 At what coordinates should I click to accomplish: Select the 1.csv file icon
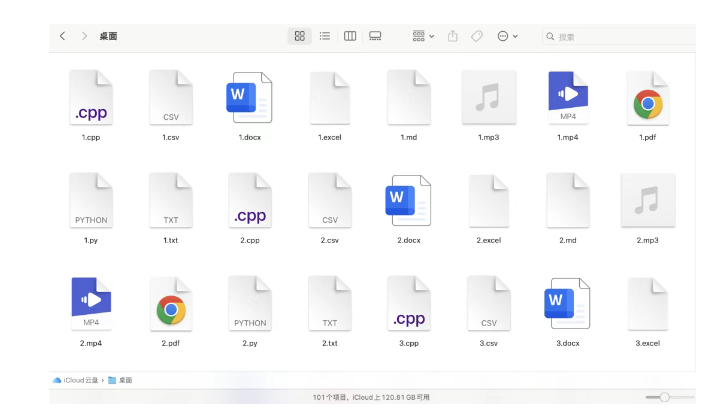pyautogui.click(x=171, y=97)
